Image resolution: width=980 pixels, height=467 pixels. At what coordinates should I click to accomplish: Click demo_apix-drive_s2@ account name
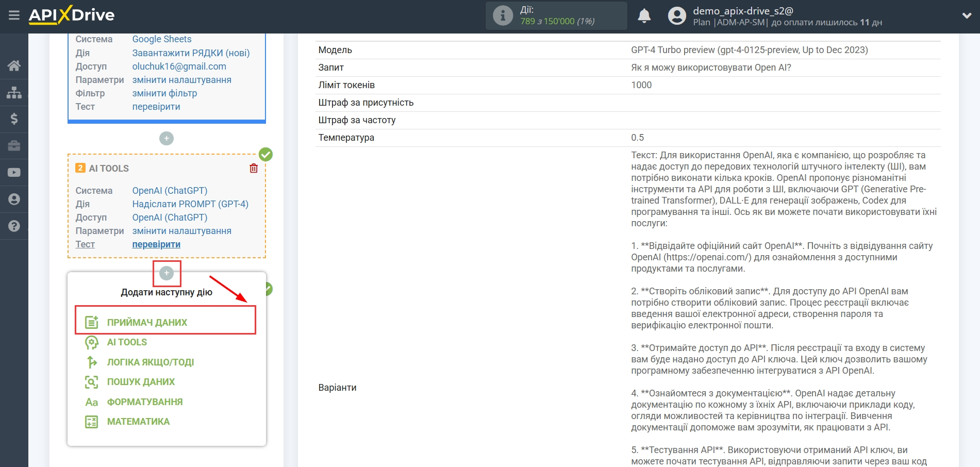pos(743,11)
